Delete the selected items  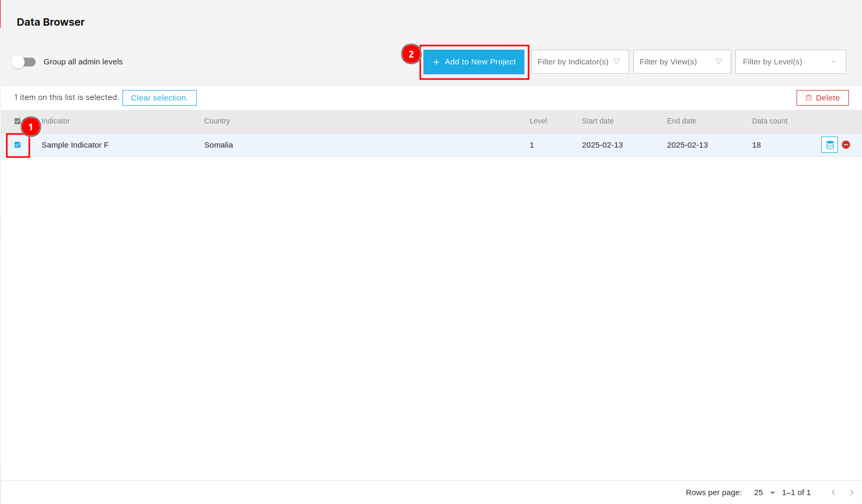click(822, 98)
